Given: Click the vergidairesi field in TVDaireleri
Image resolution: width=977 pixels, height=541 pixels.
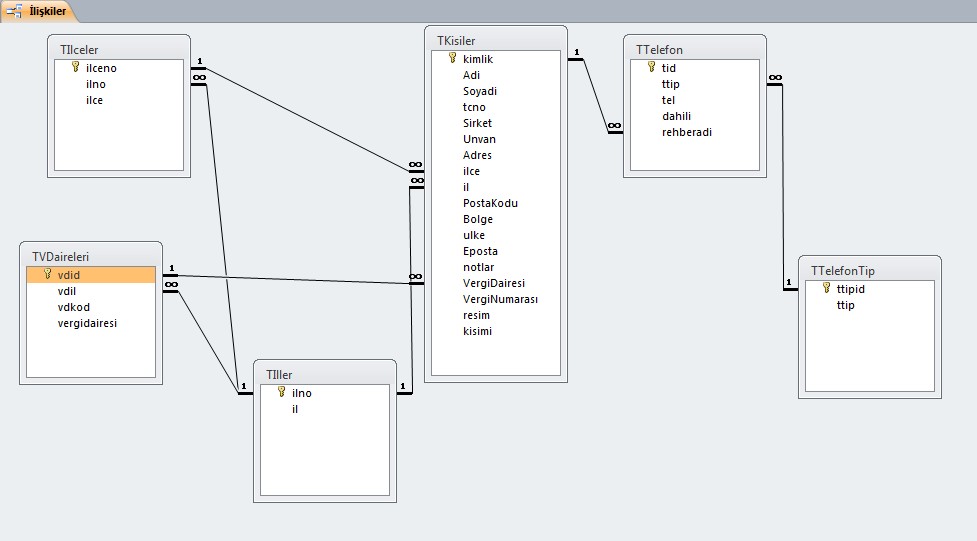Looking at the screenshot, I should coord(87,323).
